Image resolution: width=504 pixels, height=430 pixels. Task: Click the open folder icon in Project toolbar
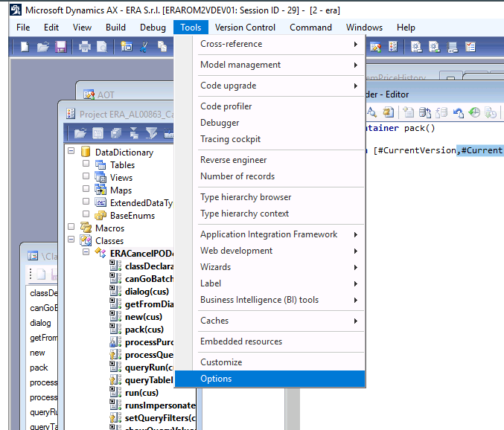(x=80, y=133)
